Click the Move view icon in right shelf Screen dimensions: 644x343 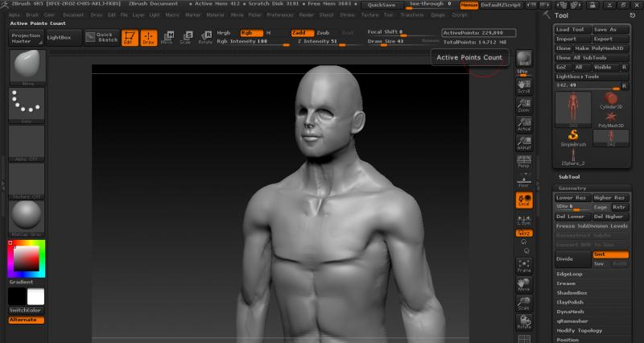click(x=524, y=285)
